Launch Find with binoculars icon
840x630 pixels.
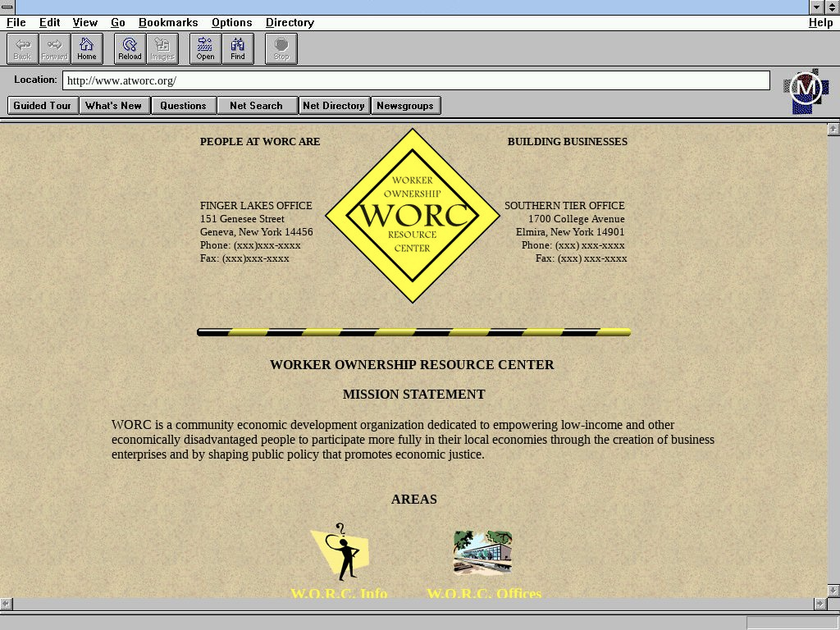tap(238, 48)
